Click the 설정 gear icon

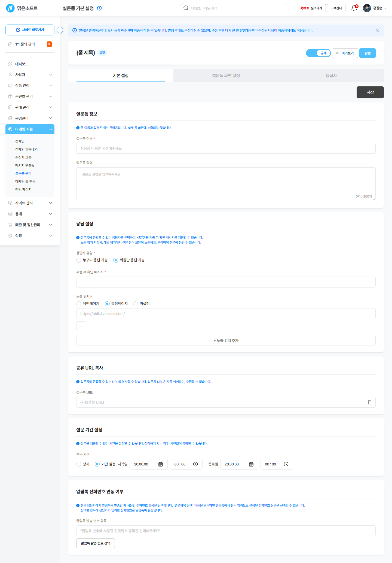click(10, 236)
